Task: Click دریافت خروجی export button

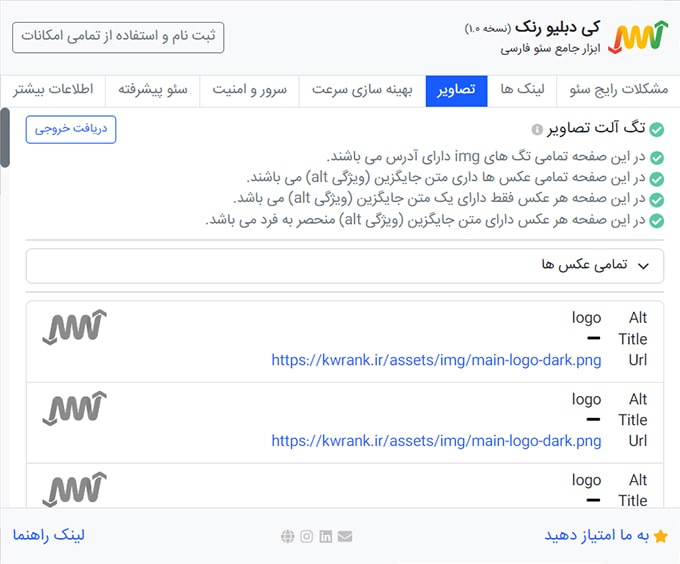Action: pos(71,129)
